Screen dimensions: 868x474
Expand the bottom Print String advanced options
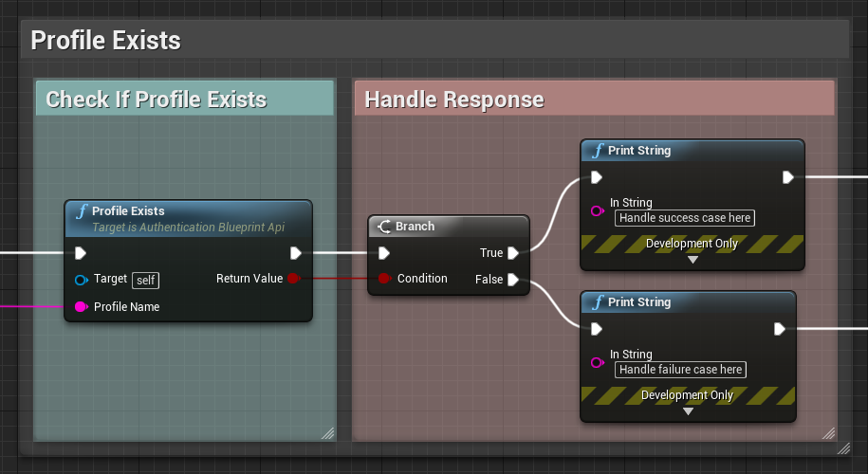[x=688, y=411]
